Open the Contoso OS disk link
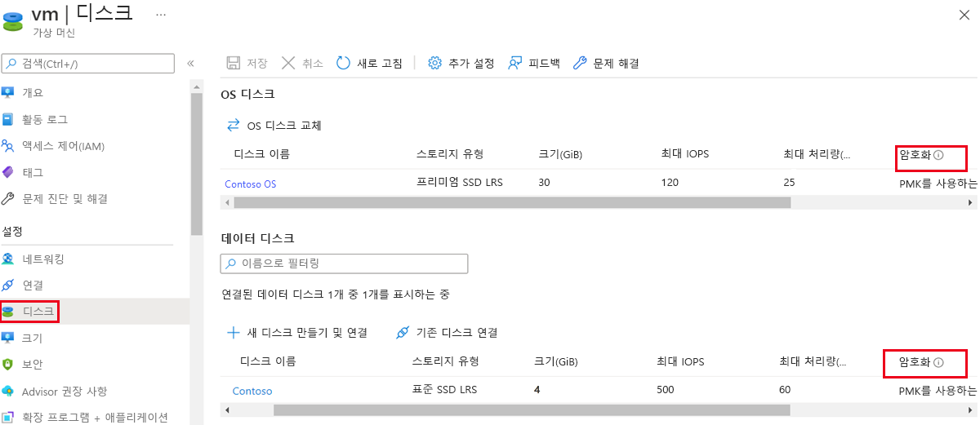Viewport: 980px width, 425px height. pyautogui.click(x=251, y=184)
